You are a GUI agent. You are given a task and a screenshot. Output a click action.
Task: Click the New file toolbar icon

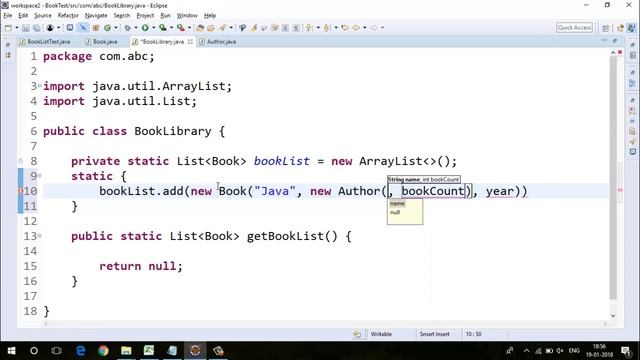9,28
